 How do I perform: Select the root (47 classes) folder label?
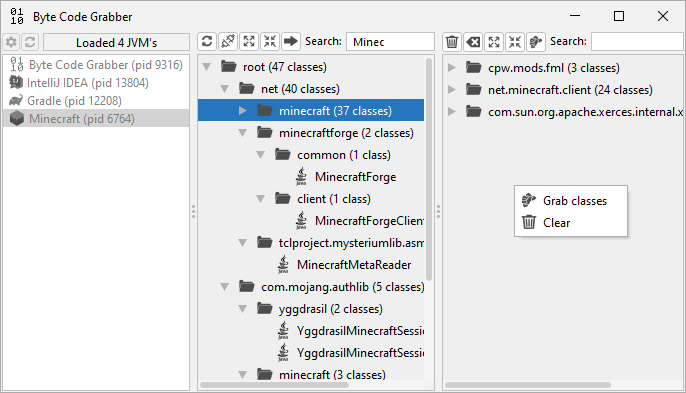pos(285,67)
